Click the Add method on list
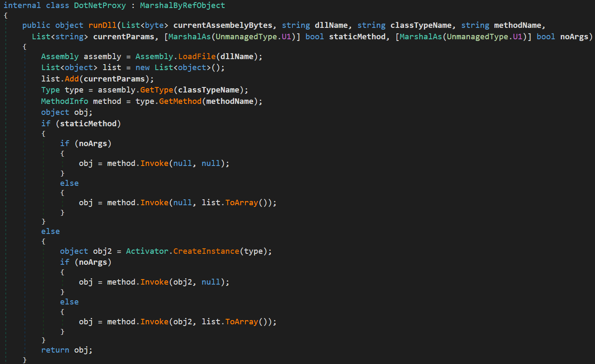This screenshot has height=364, width=595. coord(72,79)
